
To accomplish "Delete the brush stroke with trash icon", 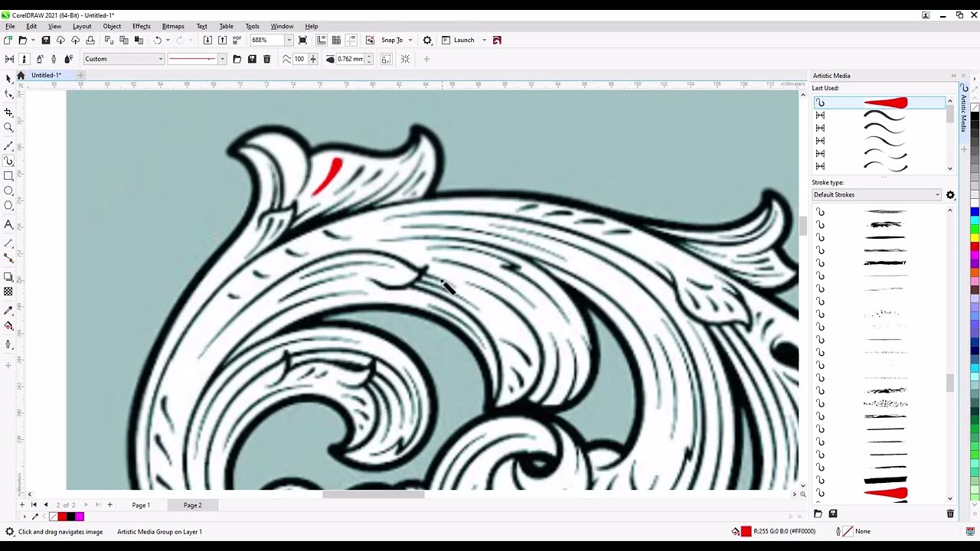I will pos(266,59).
